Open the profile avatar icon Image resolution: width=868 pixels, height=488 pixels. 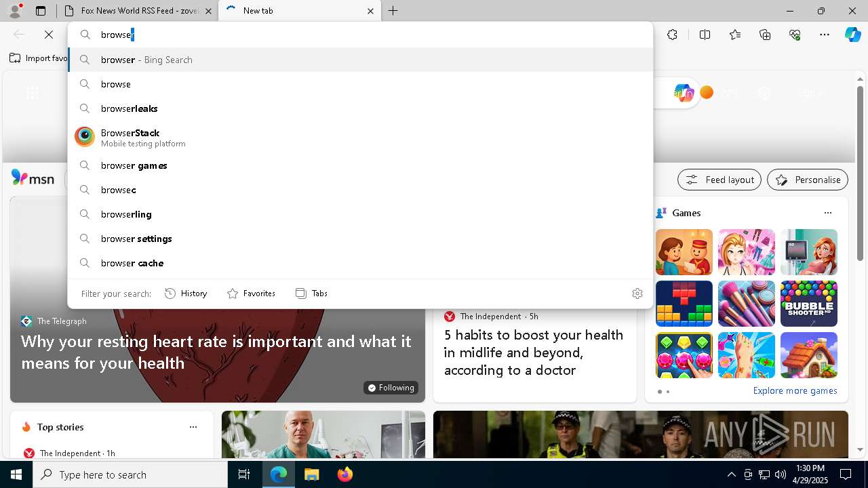click(x=15, y=11)
